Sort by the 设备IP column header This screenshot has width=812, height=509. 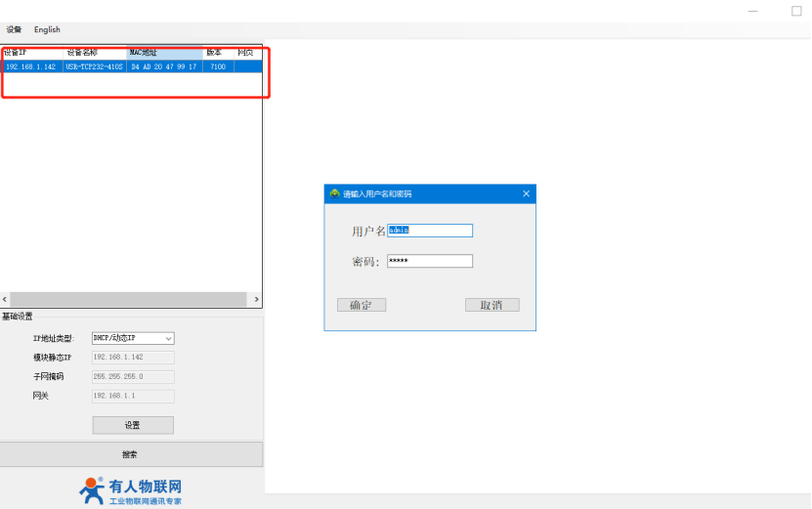coord(31,52)
